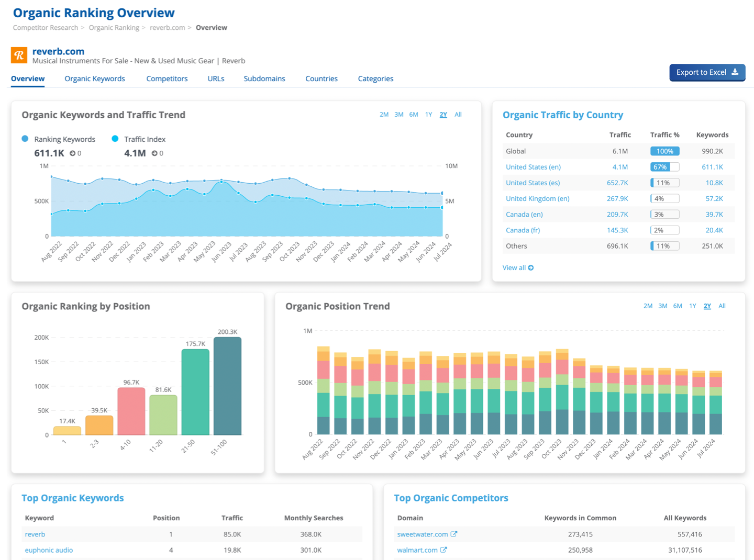The image size is (754, 560).
Task: Open the sweetwater.com external link icon
Action: pyautogui.click(x=454, y=534)
